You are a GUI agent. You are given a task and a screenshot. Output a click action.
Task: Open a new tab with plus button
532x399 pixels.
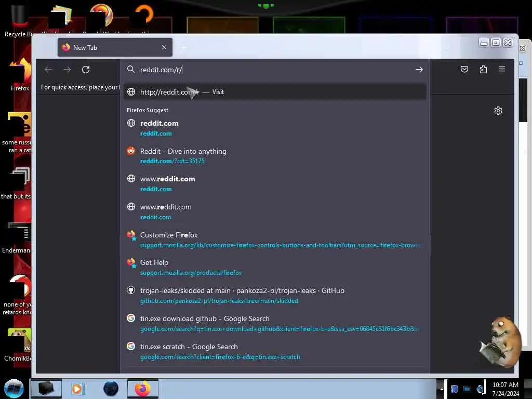pos(183,48)
